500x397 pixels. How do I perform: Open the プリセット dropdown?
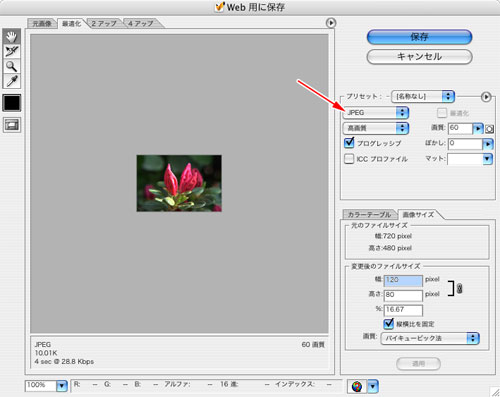[423, 97]
